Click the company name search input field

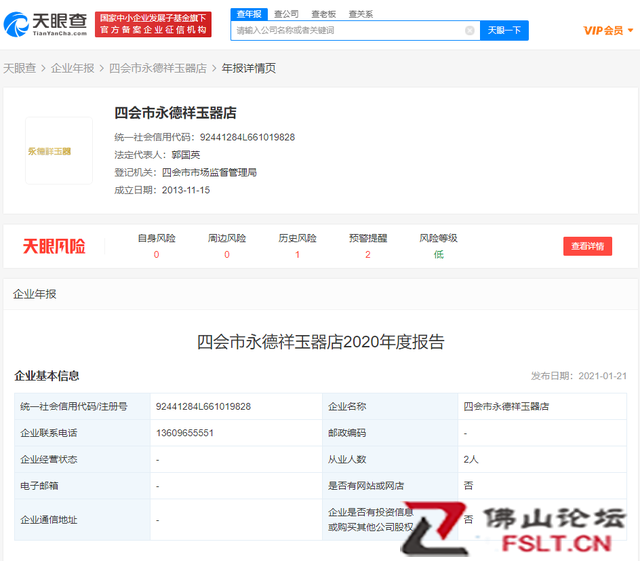(x=348, y=31)
